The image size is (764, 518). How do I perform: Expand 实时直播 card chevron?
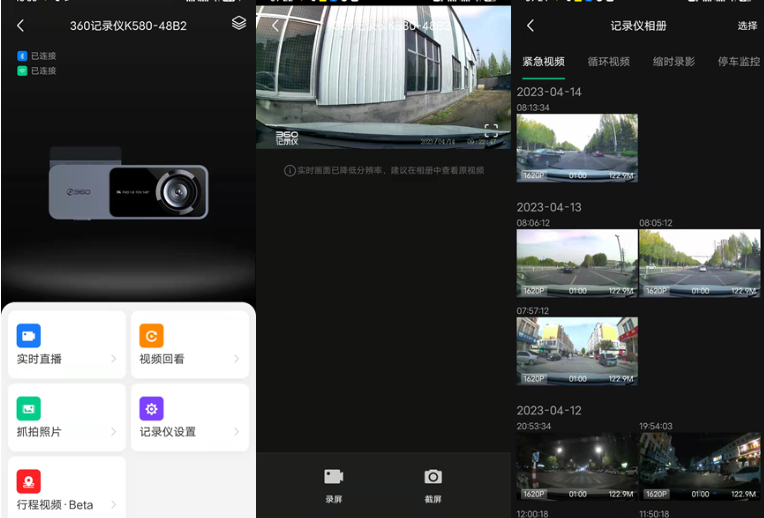click(114, 359)
